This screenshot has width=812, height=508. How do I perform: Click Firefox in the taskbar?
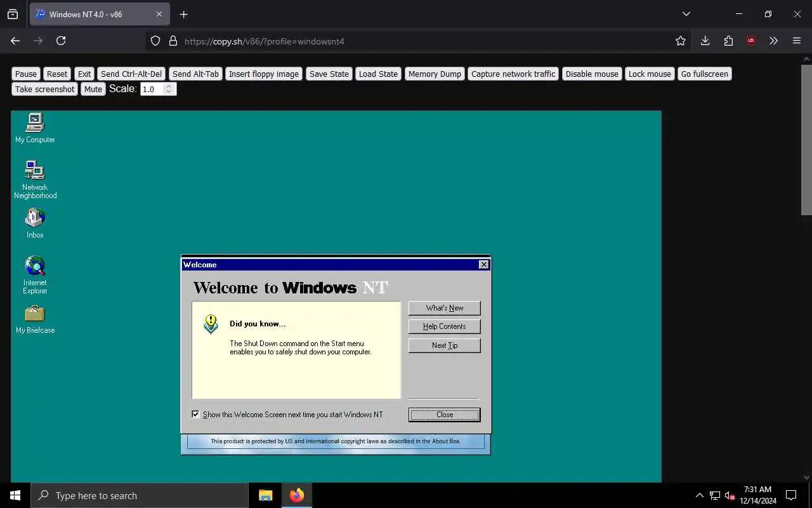click(x=296, y=495)
